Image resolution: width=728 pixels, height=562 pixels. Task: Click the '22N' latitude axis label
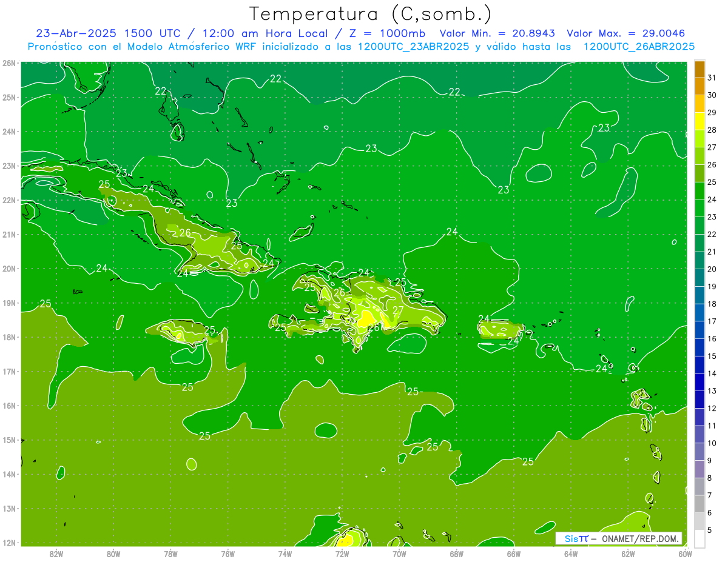tap(8, 200)
